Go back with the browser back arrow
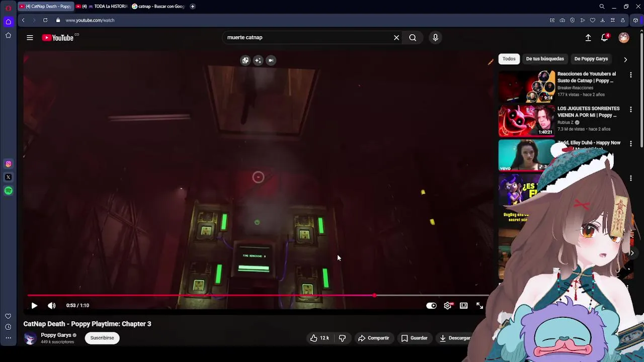This screenshot has width=644, height=362. click(x=23, y=20)
